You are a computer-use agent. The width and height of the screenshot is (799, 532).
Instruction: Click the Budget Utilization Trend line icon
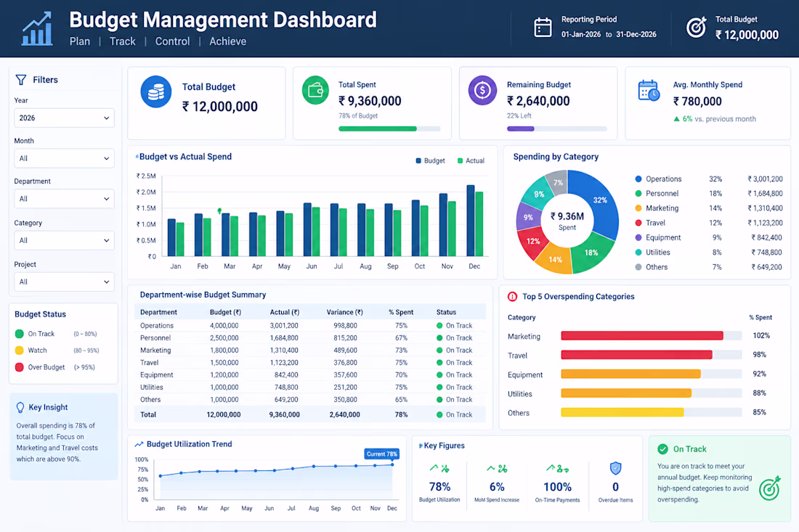[139, 444]
